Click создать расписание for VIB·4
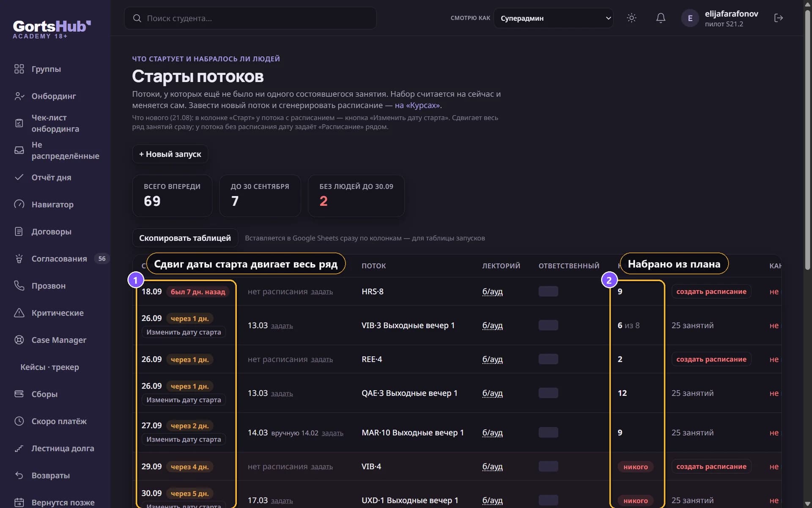 pos(711,467)
